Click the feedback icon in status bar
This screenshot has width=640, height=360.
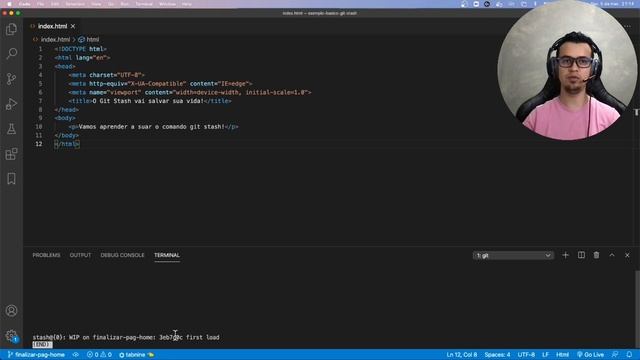click(x=615, y=354)
